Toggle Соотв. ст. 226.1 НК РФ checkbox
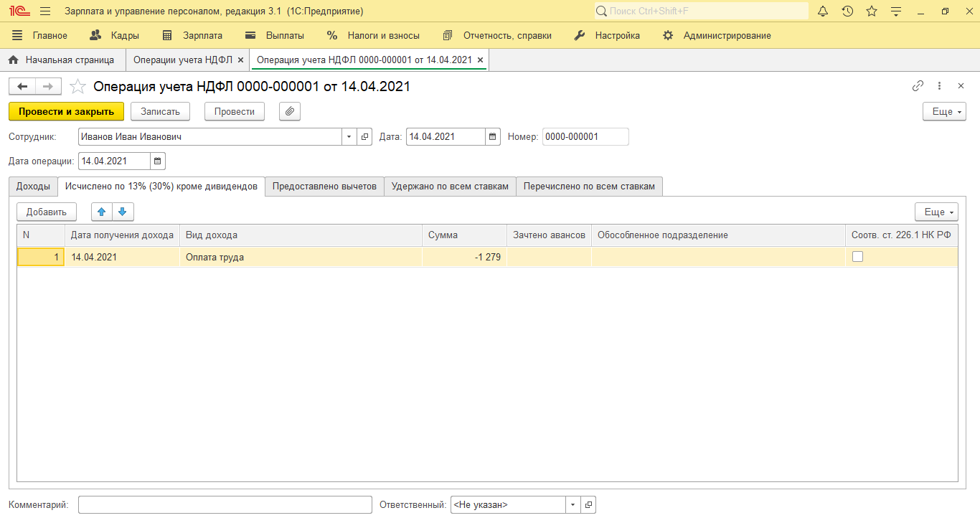Screen dimensions: 980x518 tap(857, 257)
